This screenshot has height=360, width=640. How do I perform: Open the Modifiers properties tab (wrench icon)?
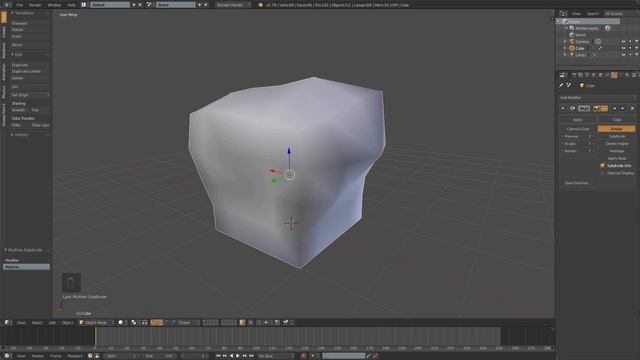pyautogui.click(x=614, y=75)
